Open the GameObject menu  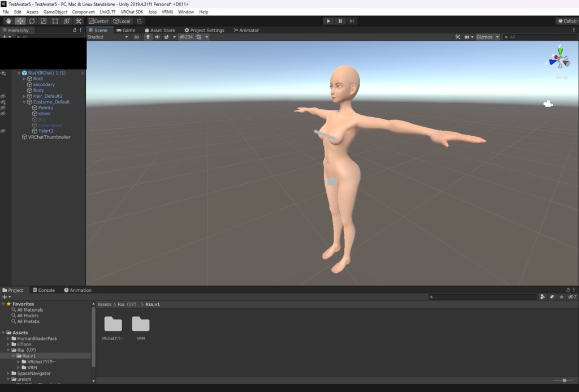[55, 12]
